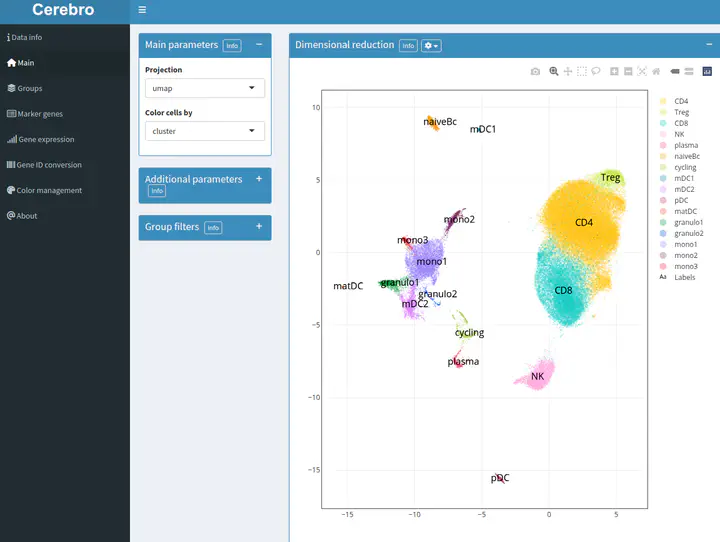Toggle sidebar with hamburger menu icon

pyautogui.click(x=143, y=10)
